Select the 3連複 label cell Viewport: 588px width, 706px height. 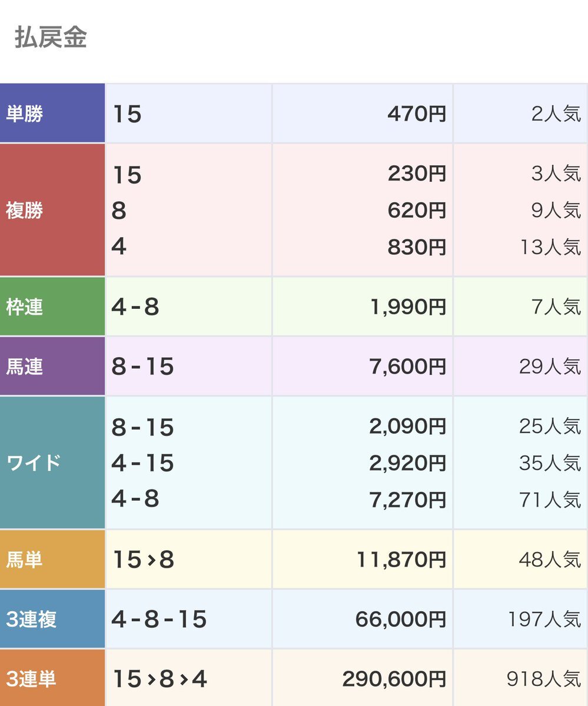[x=52, y=619]
